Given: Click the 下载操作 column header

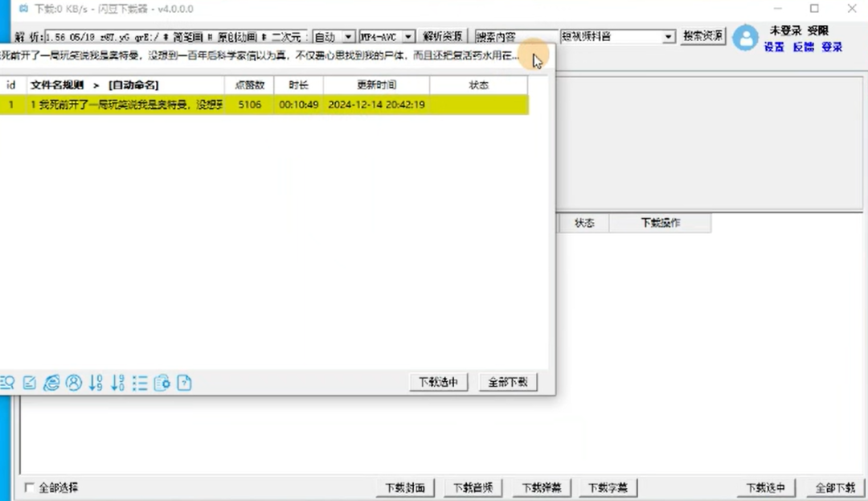Looking at the screenshot, I should [660, 223].
